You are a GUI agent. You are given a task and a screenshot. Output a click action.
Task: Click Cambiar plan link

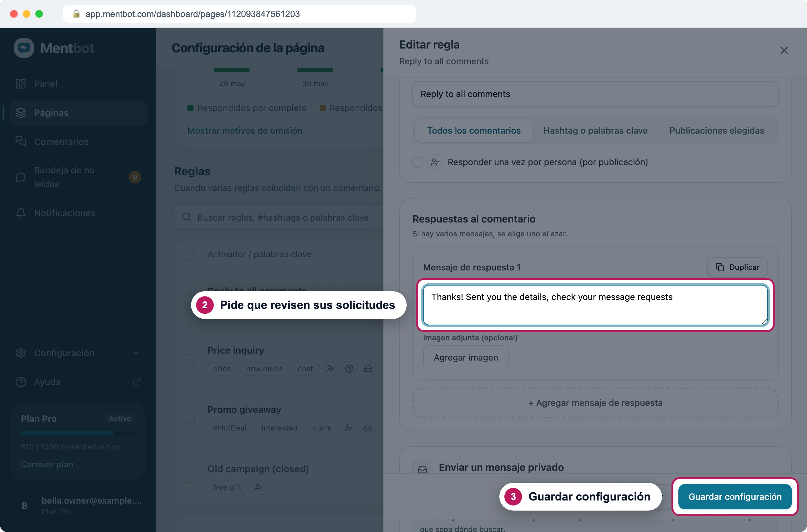[x=47, y=464]
